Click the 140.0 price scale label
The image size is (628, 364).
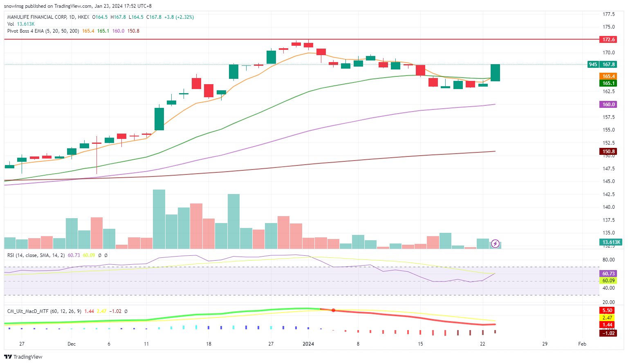pyautogui.click(x=608, y=207)
